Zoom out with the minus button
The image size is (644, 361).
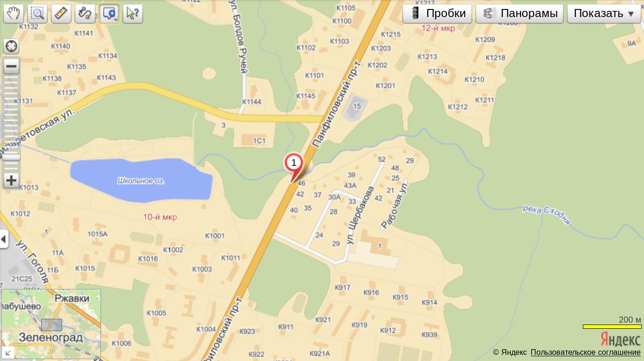coord(11,66)
